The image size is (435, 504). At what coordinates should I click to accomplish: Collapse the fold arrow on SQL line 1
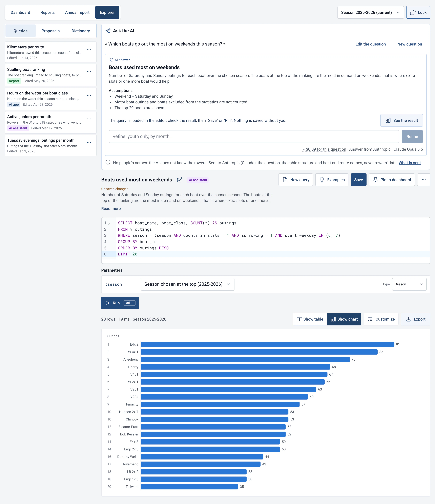(x=109, y=223)
